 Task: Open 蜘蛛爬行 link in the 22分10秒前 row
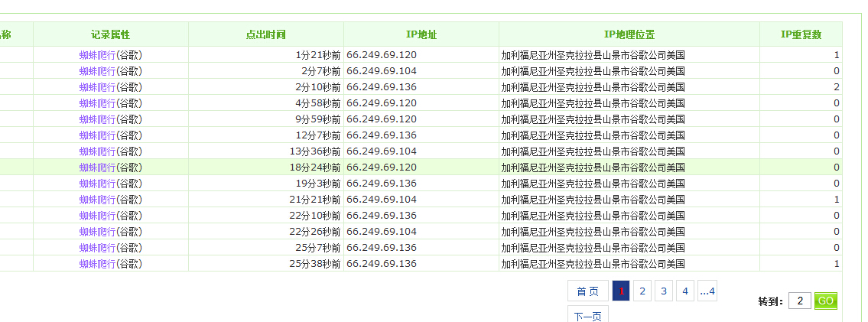(97, 215)
